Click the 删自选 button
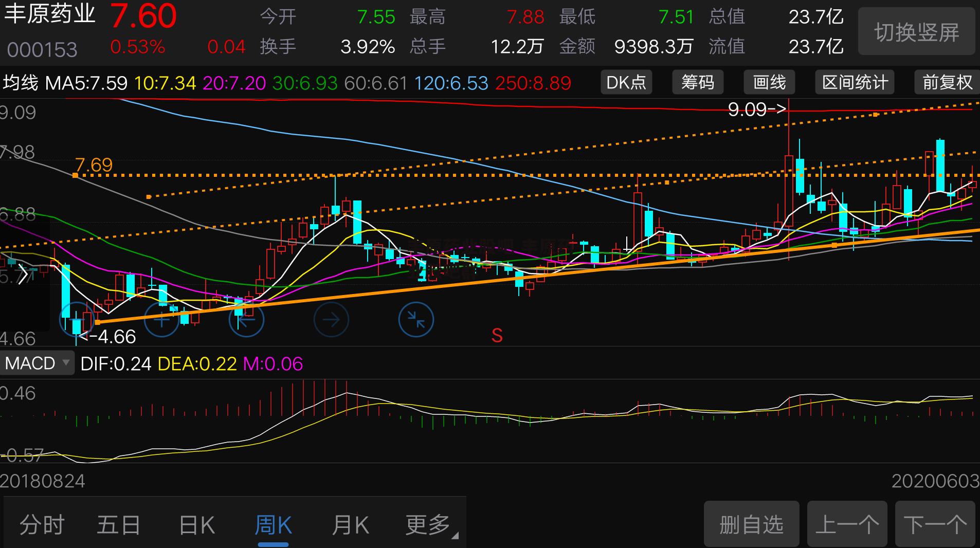 tap(751, 524)
